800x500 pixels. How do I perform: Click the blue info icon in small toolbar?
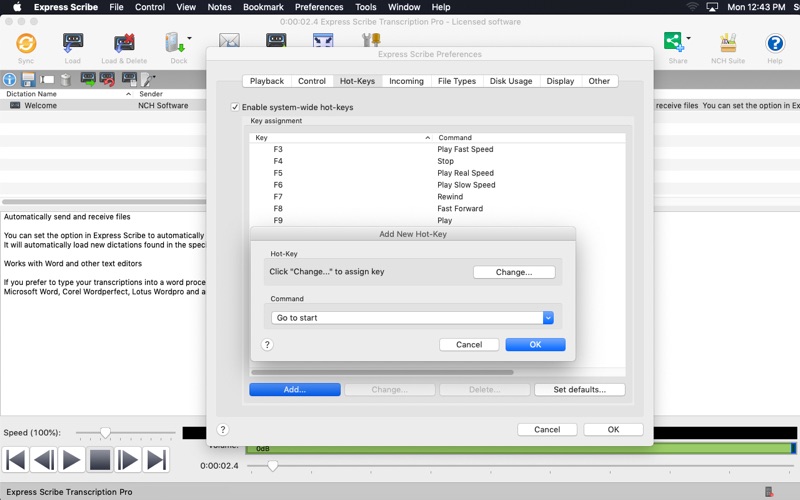pyautogui.click(x=10, y=79)
